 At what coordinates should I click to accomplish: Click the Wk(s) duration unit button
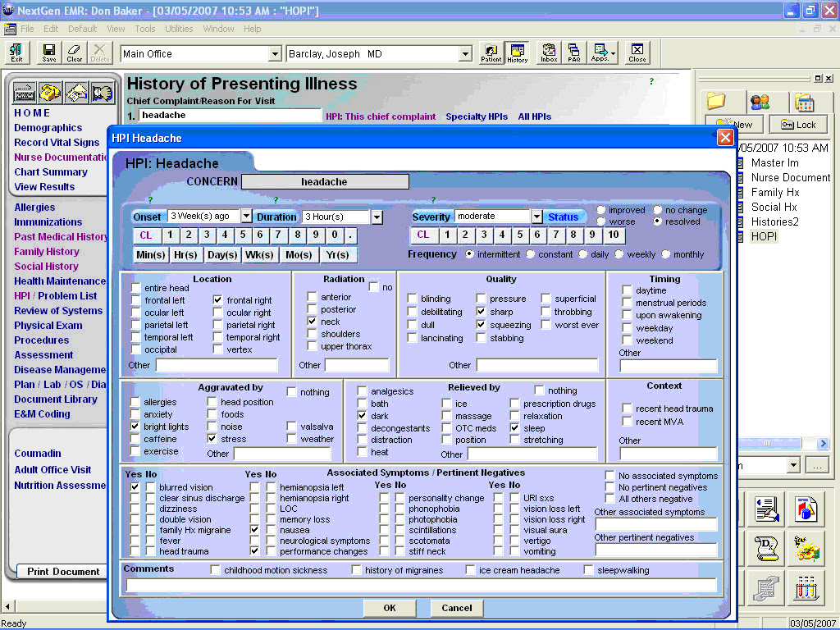pos(259,254)
